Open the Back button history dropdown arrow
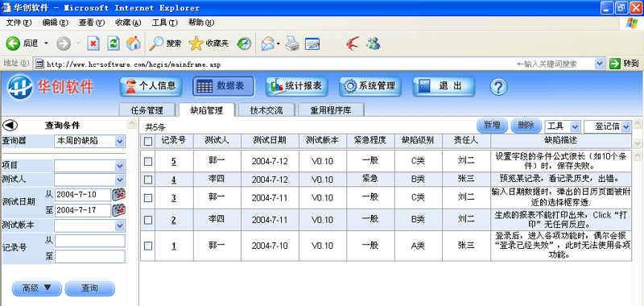Image resolution: width=644 pixels, height=306 pixels. point(46,43)
